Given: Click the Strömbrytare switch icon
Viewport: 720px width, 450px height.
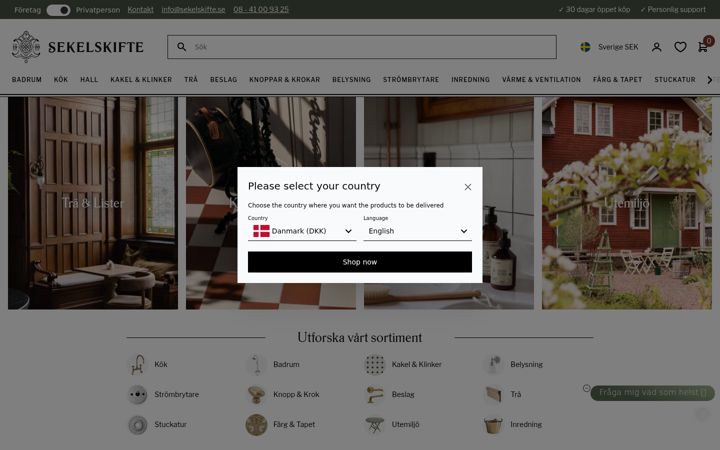Looking at the screenshot, I should [137, 394].
